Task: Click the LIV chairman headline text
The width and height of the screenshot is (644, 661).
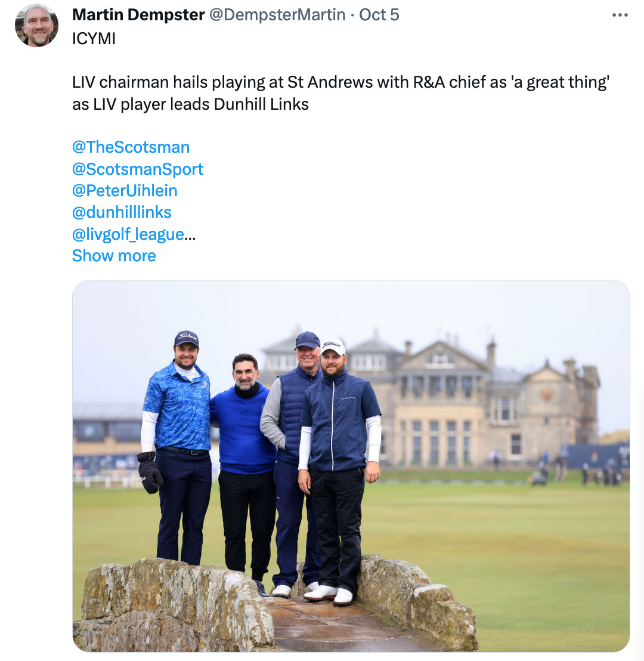Action: (341, 82)
